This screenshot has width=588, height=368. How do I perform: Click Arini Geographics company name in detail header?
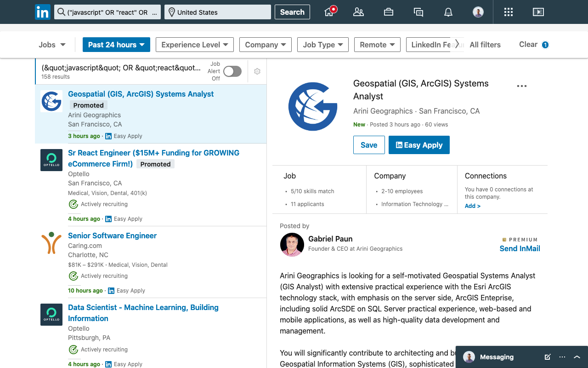coord(383,111)
